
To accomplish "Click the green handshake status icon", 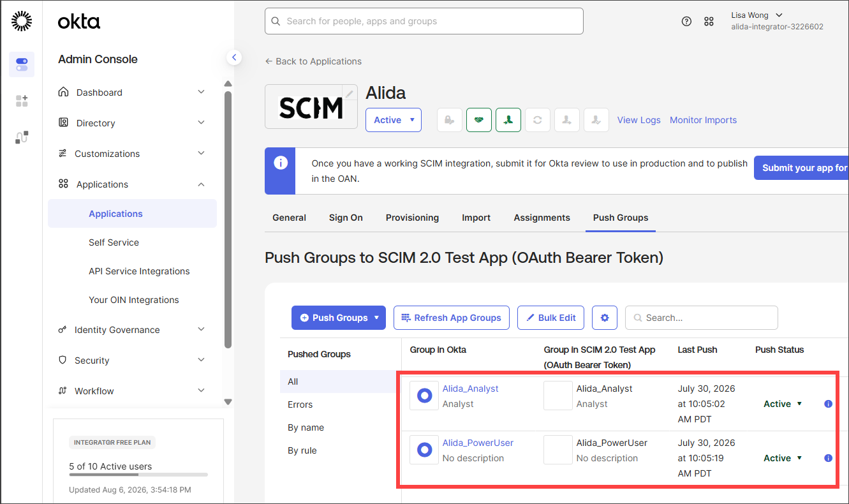I will (479, 120).
